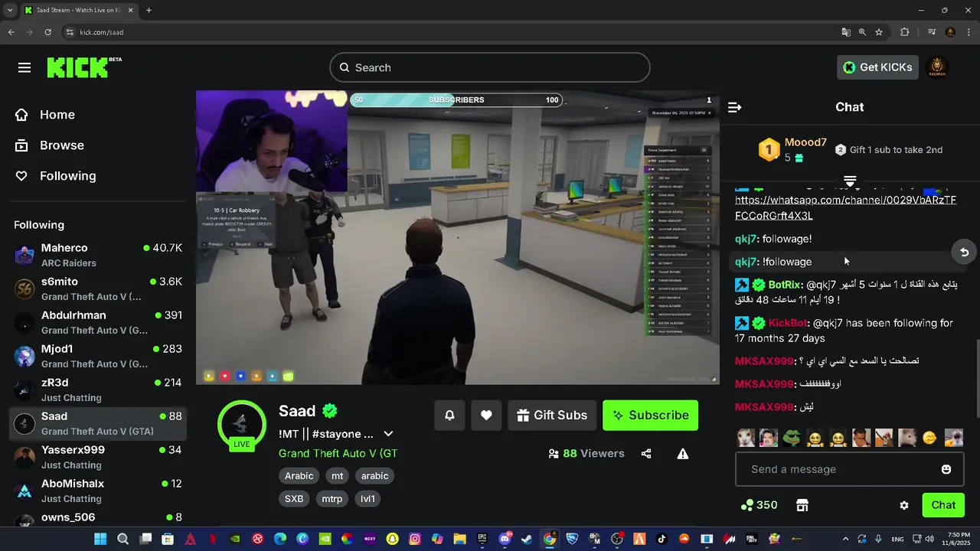Pick the green frog emote
The height and width of the screenshot is (551, 980).
pyautogui.click(x=792, y=438)
